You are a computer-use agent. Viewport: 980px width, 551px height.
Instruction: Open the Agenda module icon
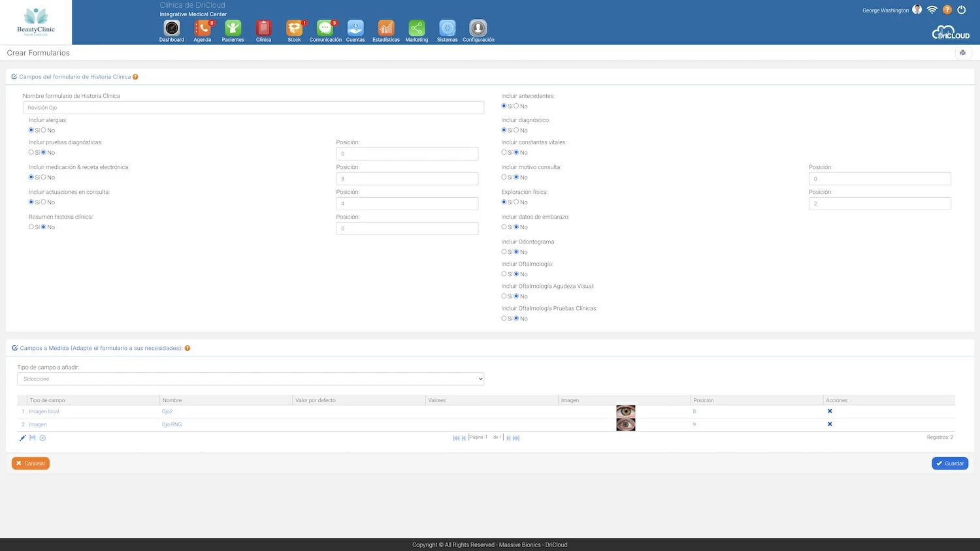coord(203,29)
